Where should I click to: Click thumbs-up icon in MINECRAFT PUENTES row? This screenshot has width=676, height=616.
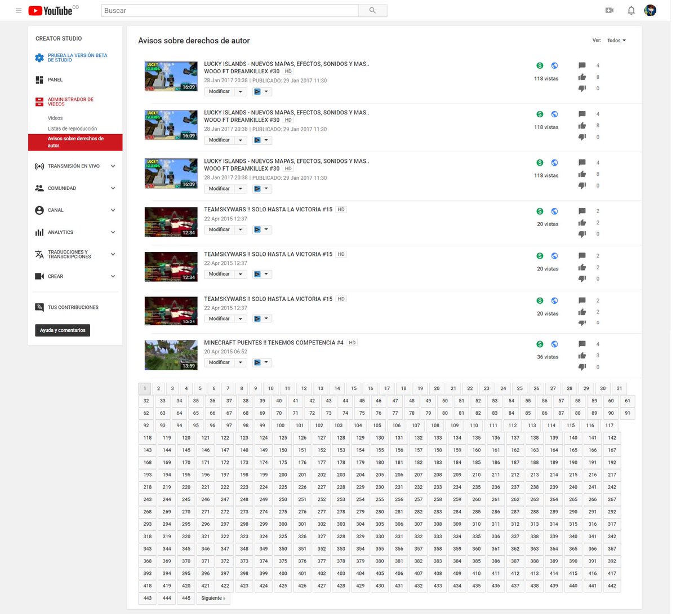click(582, 356)
